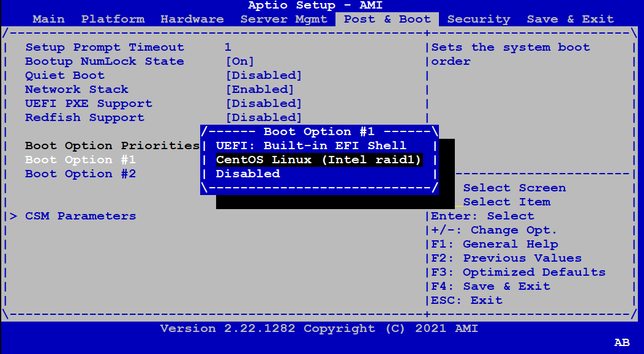Click '+/-: Change Opt.' key hint
Screen dimensions: 644x354
pos(494,230)
